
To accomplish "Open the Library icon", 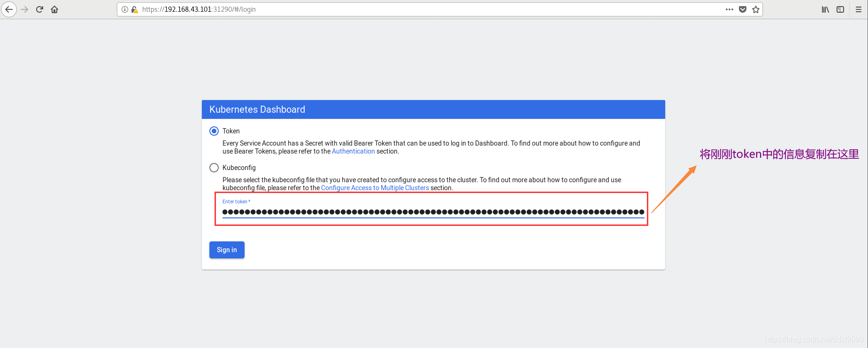I will tap(825, 9).
